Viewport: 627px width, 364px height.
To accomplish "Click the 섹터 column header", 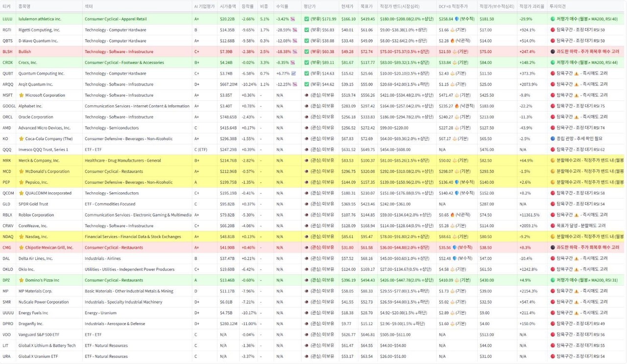I will click(x=89, y=6).
